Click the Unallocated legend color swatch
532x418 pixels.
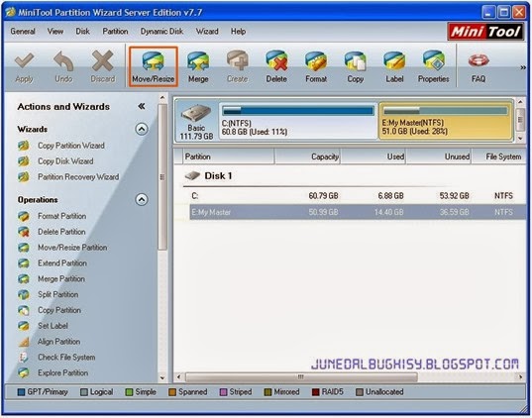pos(360,392)
